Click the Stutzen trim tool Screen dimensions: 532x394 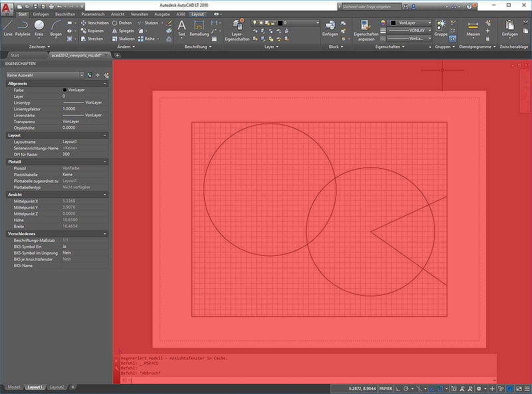[x=148, y=23]
